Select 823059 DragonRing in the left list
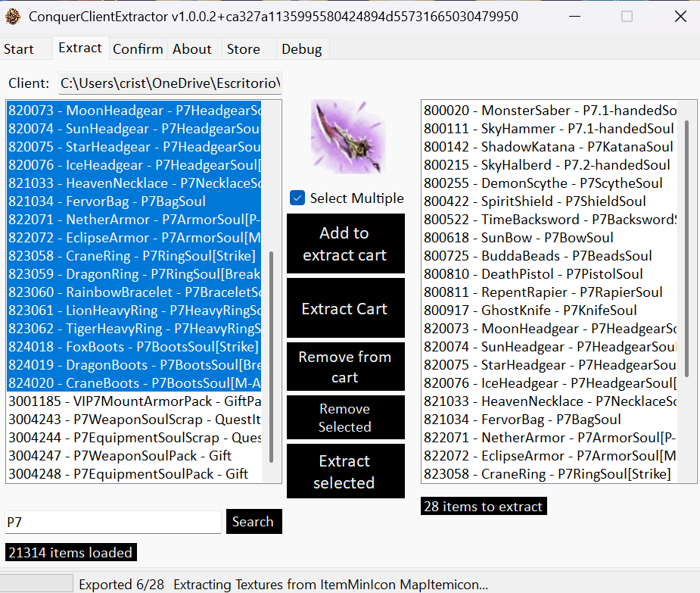The height and width of the screenshot is (593, 700). pos(134,274)
